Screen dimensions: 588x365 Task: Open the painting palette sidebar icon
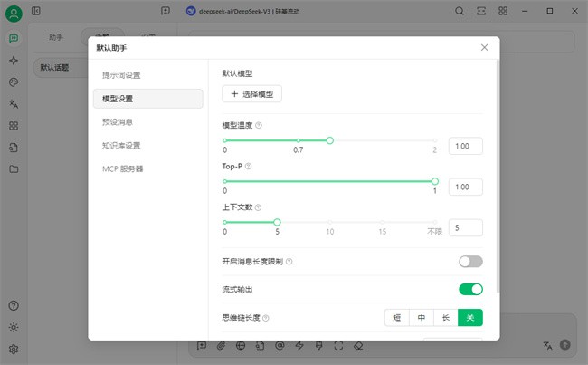(x=14, y=82)
